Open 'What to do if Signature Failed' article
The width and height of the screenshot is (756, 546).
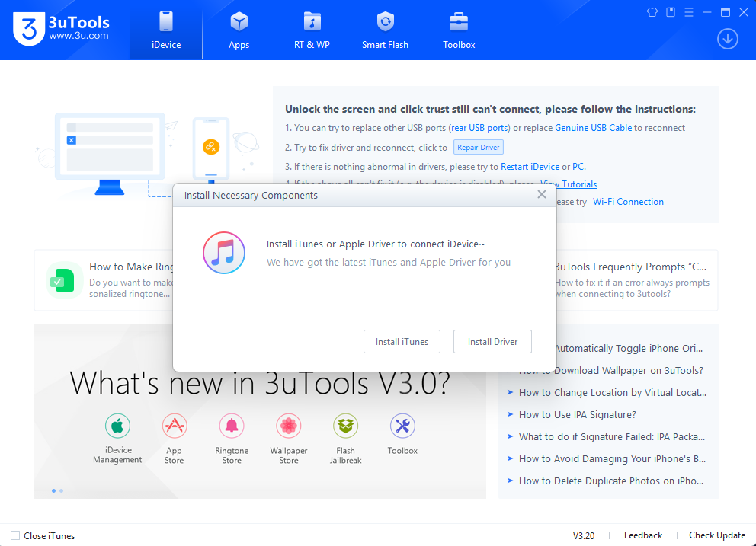tap(612, 437)
